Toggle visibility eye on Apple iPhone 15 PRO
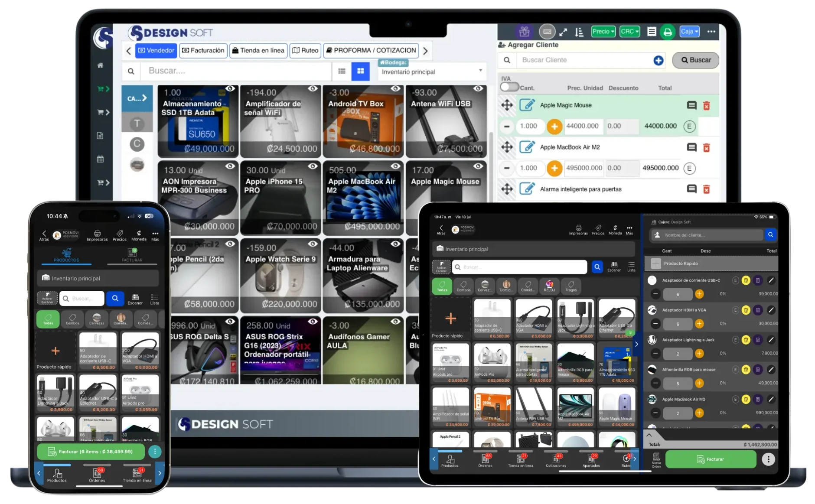 point(313,166)
